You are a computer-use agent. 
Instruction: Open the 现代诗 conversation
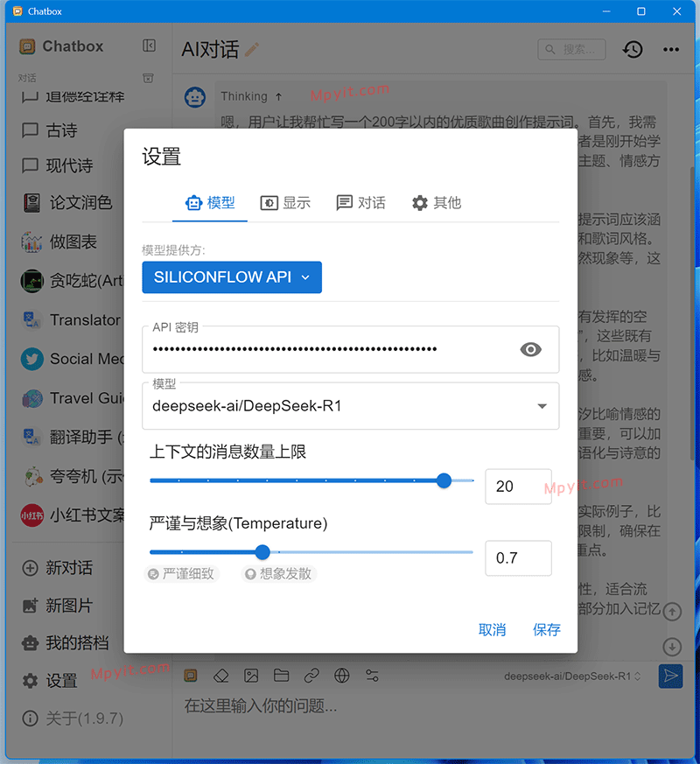[68, 165]
